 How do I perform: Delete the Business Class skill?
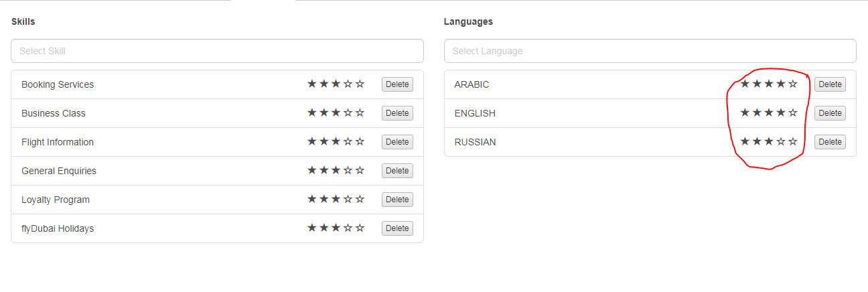(x=397, y=113)
